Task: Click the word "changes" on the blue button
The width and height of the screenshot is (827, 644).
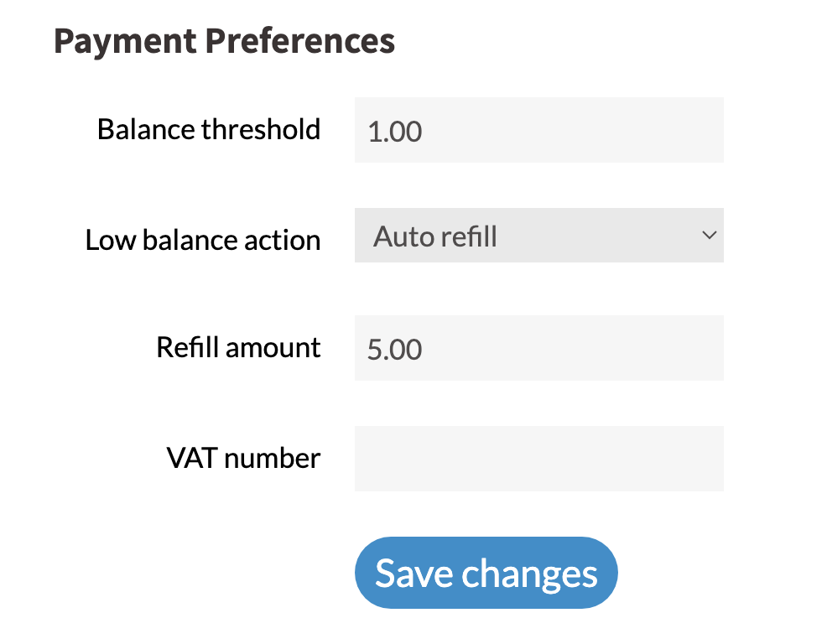Action: coord(530,574)
